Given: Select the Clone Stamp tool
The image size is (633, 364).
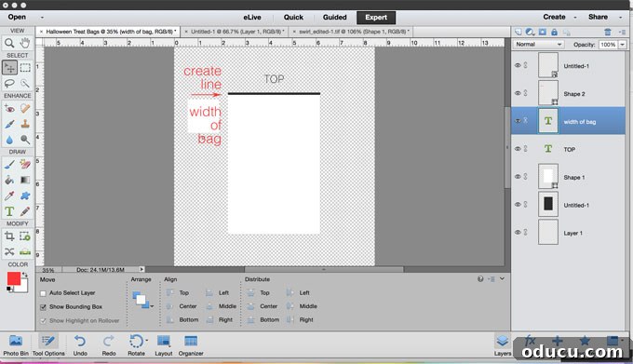Looking at the screenshot, I should click(25, 124).
